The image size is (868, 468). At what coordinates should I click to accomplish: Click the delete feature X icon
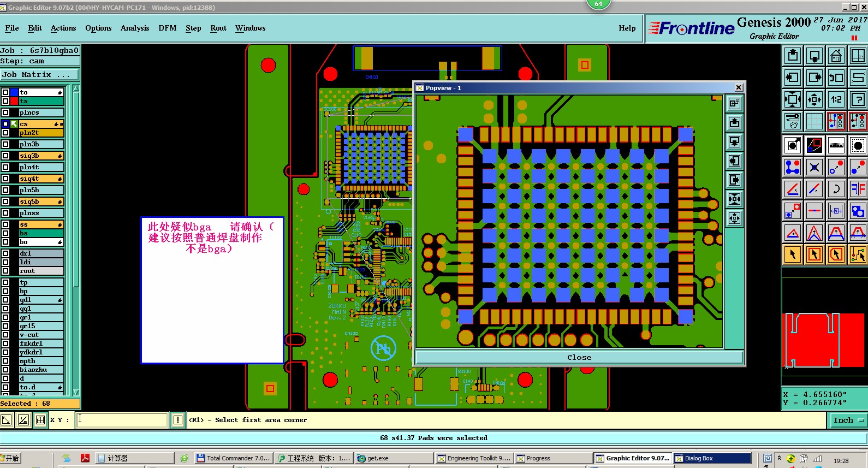click(815, 167)
